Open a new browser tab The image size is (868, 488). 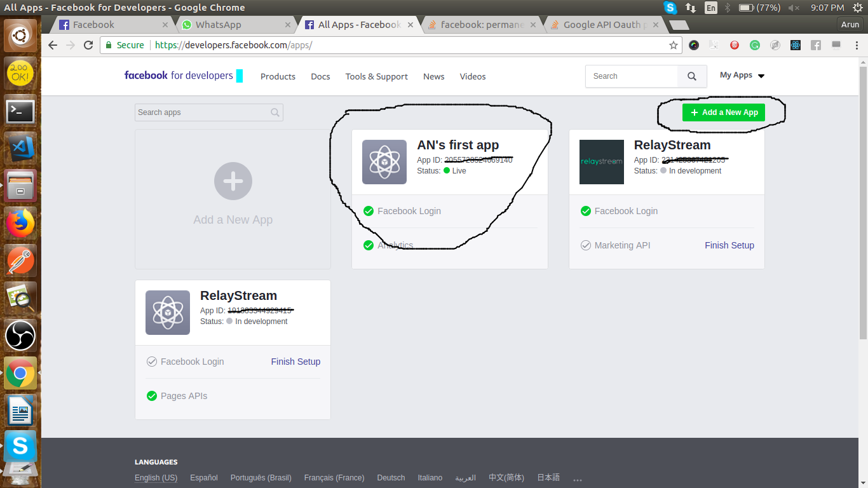pyautogui.click(x=679, y=25)
